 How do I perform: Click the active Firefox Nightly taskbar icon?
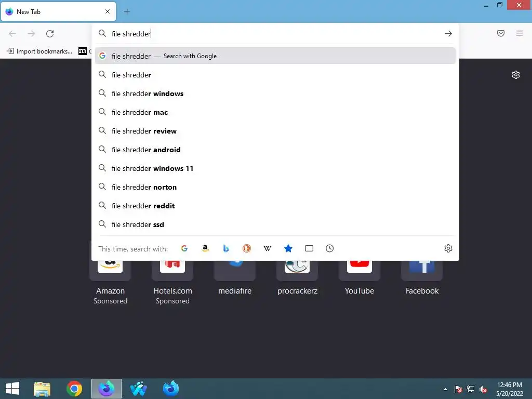106,389
